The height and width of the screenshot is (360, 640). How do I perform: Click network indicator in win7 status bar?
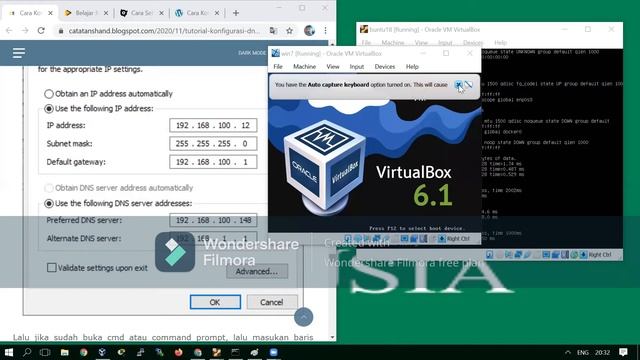pyautogui.click(x=376, y=238)
